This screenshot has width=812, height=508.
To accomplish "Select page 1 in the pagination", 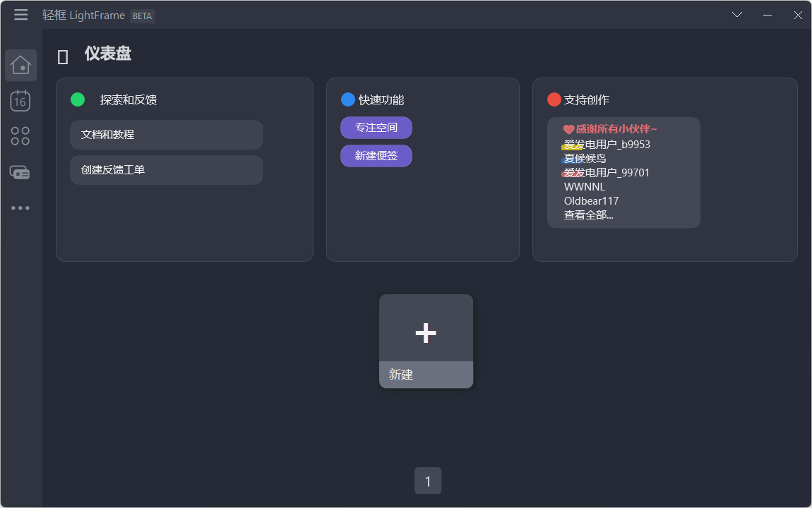I will 428,480.
